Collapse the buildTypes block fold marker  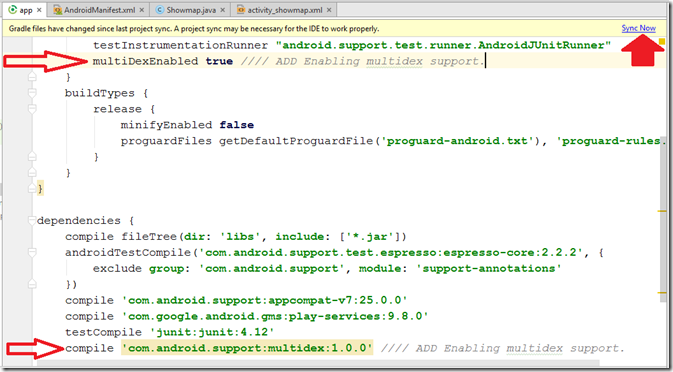click(31, 93)
